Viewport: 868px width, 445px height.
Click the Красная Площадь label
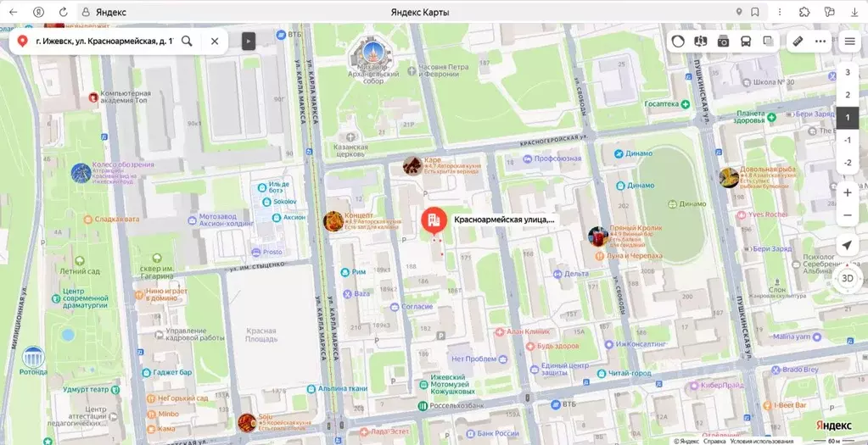pyautogui.click(x=260, y=335)
